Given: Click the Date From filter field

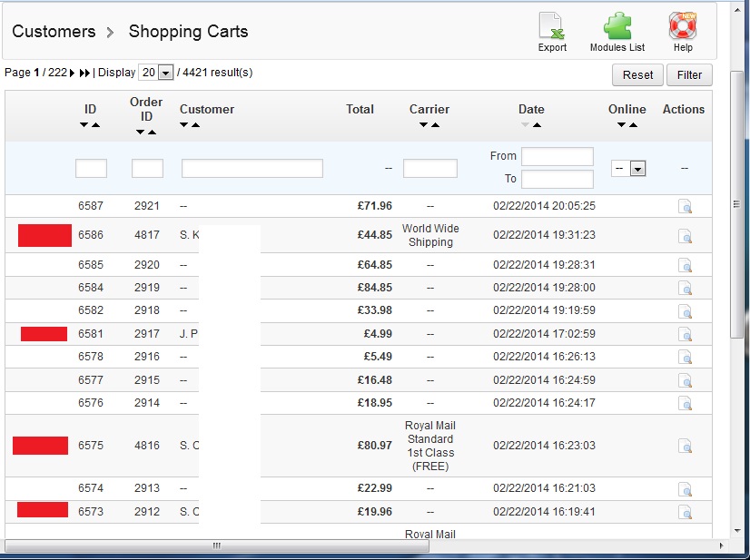Looking at the screenshot, I should (557, 157).
